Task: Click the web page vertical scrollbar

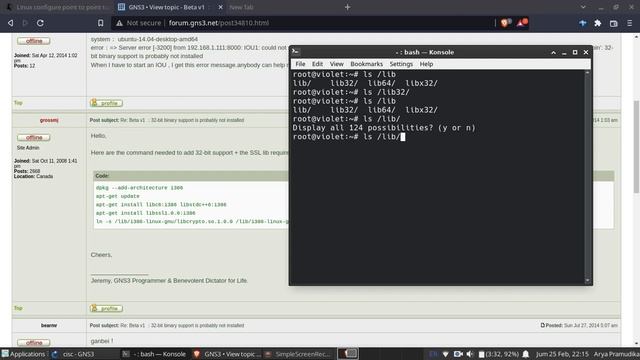Action: pos(636,147)
